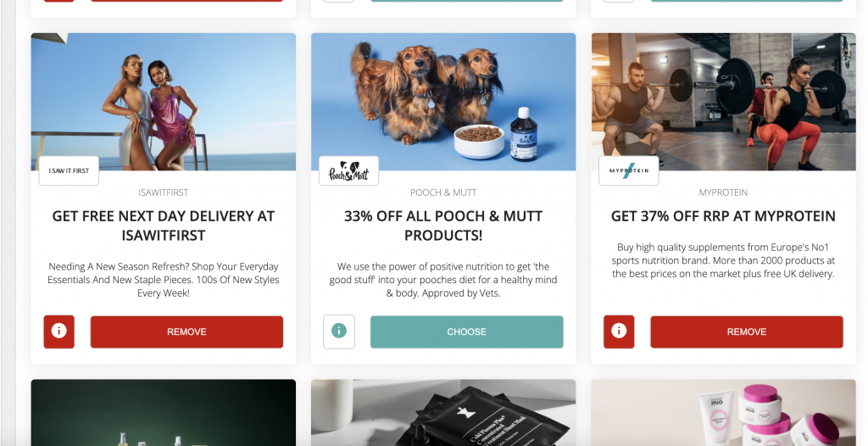Click the Myprotein offer info icon
The height and width of the screenshot is (446, 868).
[619, 332]
